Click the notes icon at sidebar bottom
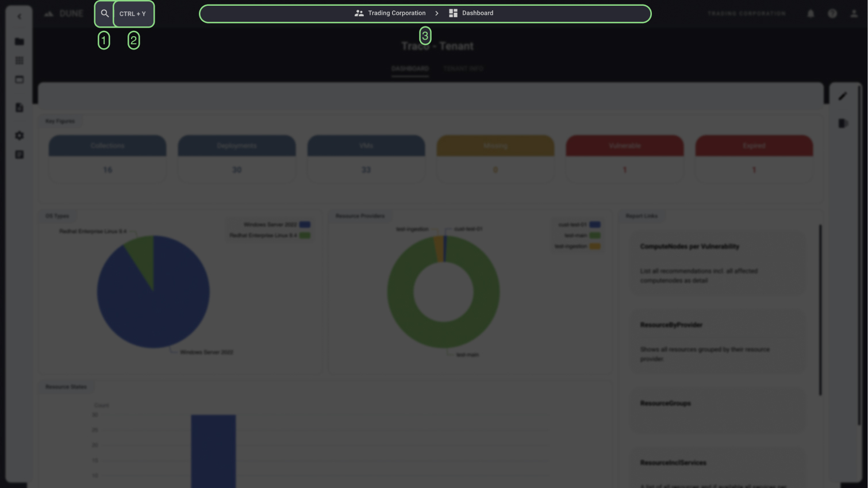This screenshot has height=488, width=868. point(19,155)
